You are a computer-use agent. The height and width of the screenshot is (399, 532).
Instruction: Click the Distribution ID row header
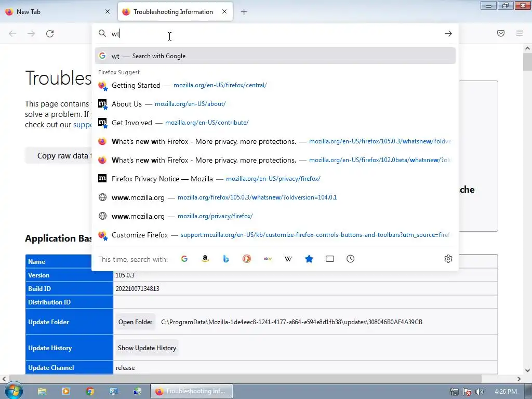(69, 302)
